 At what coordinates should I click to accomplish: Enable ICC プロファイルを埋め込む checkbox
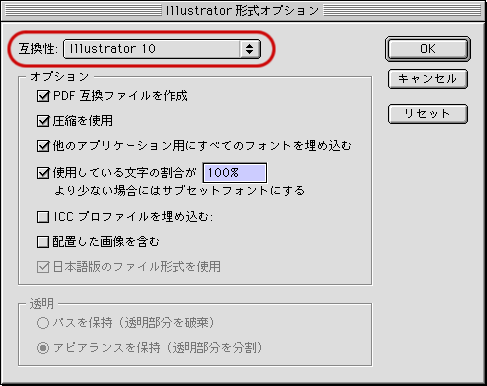43,217
